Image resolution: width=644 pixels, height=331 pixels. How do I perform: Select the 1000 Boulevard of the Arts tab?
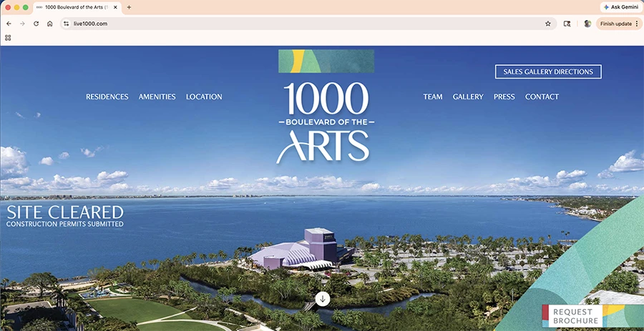(77, 7)
